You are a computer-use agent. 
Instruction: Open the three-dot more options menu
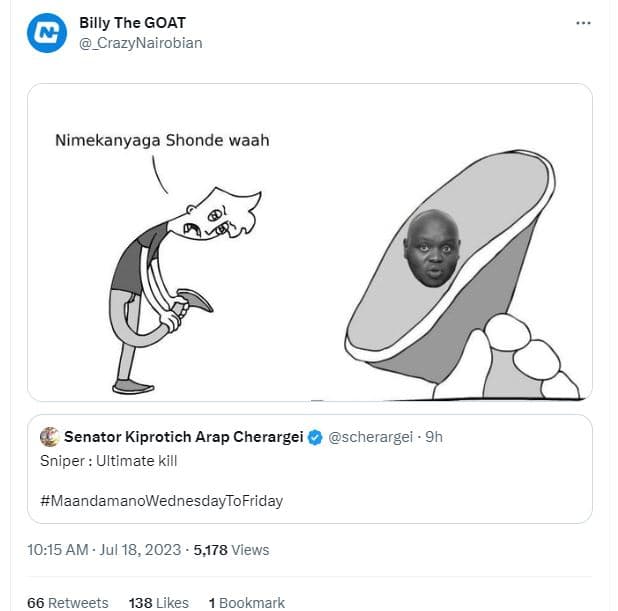(583, 23)
